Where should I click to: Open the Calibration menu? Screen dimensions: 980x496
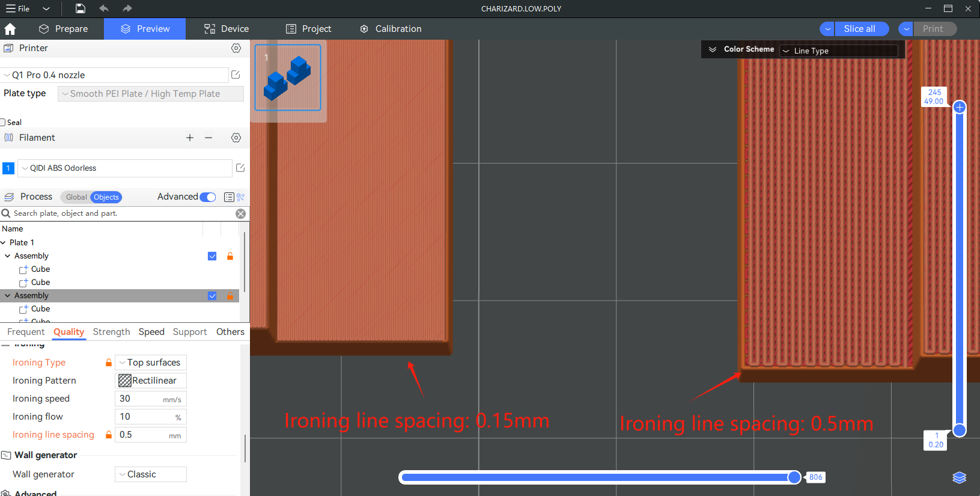point(391,29)
